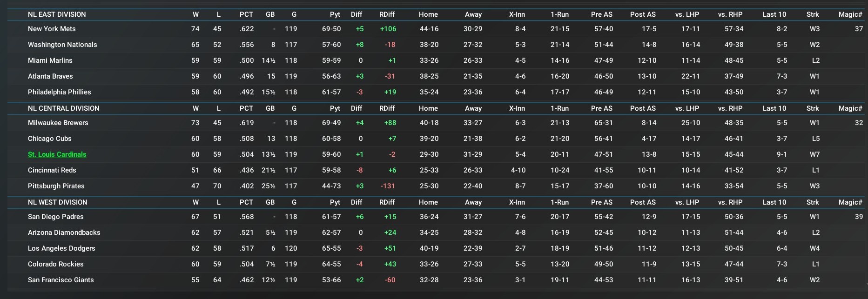This screenshot has width=868, height=299.
Task: Click the NL East Division Magic# header
Action: click(x=850, y=14)
